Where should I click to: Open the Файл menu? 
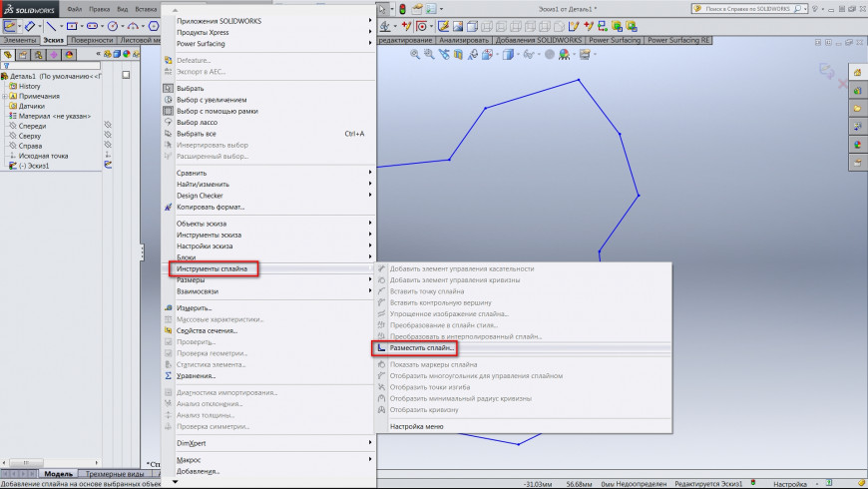pos(74,9)
